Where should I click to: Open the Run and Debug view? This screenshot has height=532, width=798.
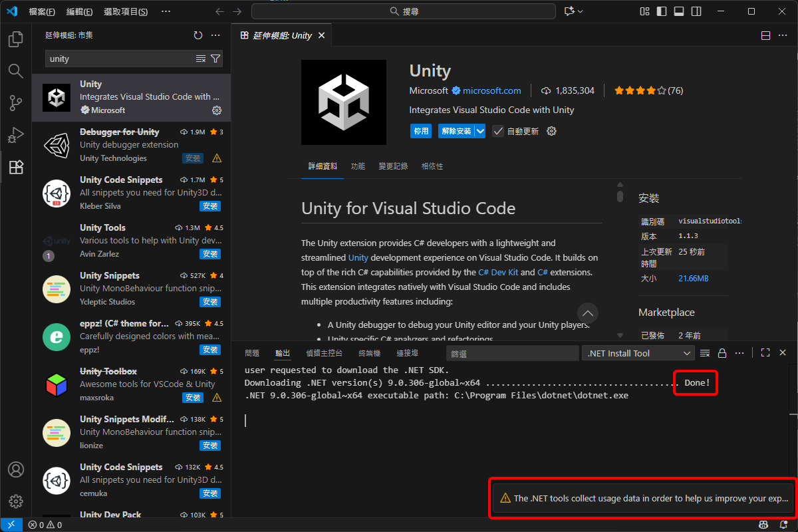pos(15,135)
